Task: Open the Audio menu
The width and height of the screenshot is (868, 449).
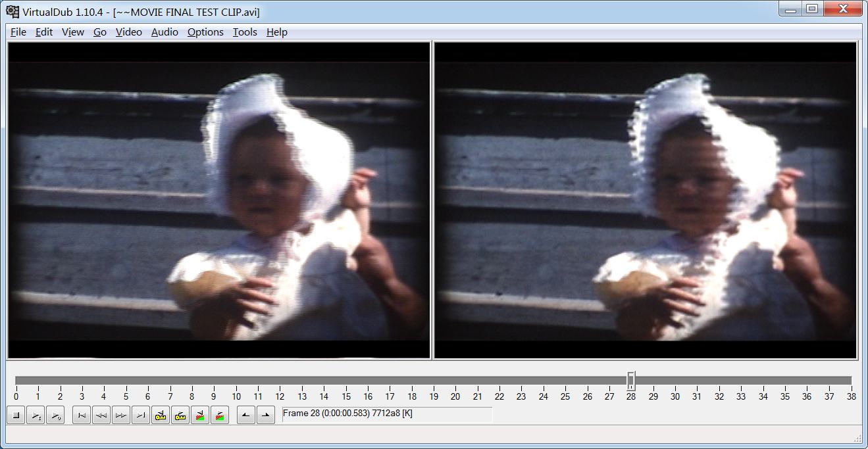Action: coord(165,32)
